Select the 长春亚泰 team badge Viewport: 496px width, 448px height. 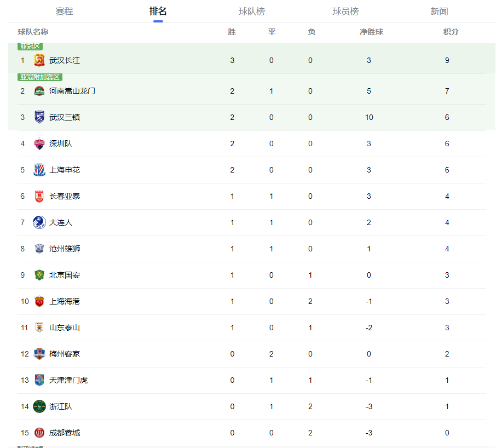(x=39, y=196)
